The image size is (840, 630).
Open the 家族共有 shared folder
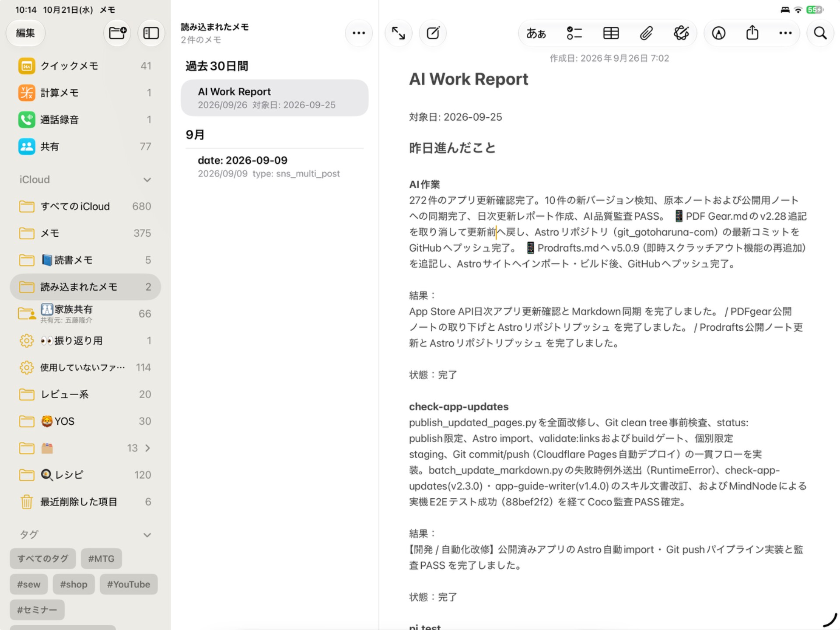click(85, 314)
